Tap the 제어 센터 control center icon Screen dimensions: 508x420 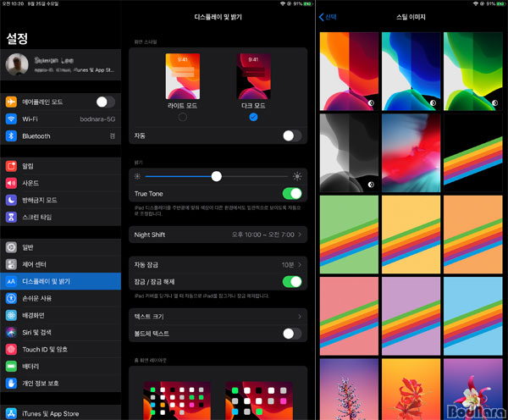(11, 264)
